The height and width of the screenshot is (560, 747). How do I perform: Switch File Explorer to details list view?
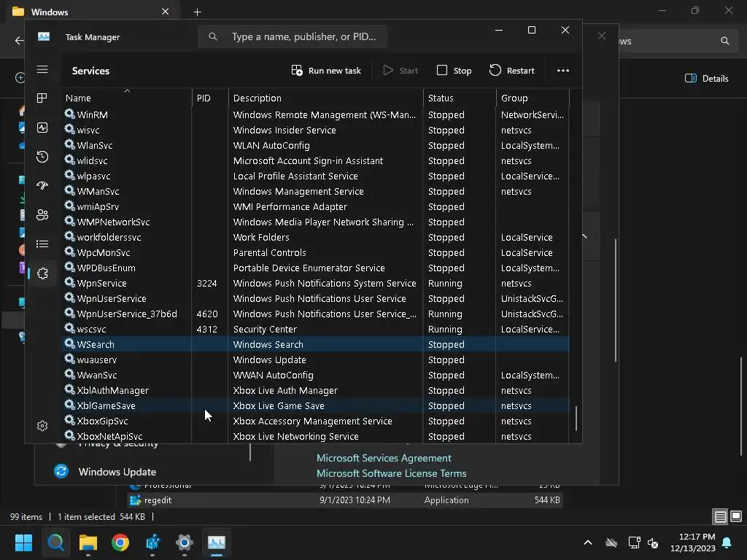720,516
